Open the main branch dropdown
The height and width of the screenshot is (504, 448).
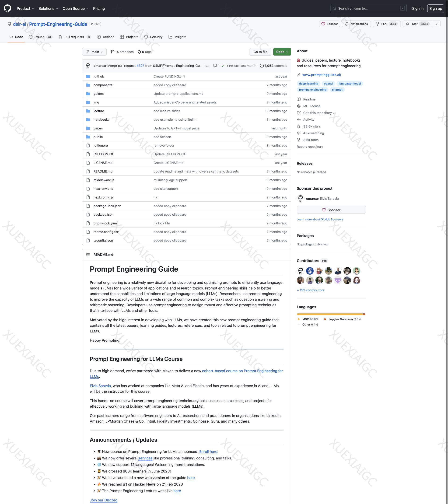pyautogui.click(x=94, y=52)
